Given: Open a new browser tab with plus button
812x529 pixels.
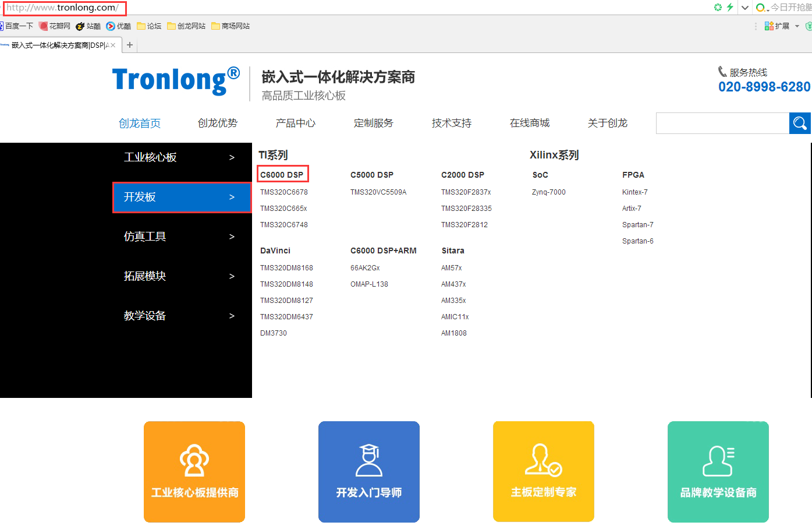Looking at the screenshot, I should point(130,45).
